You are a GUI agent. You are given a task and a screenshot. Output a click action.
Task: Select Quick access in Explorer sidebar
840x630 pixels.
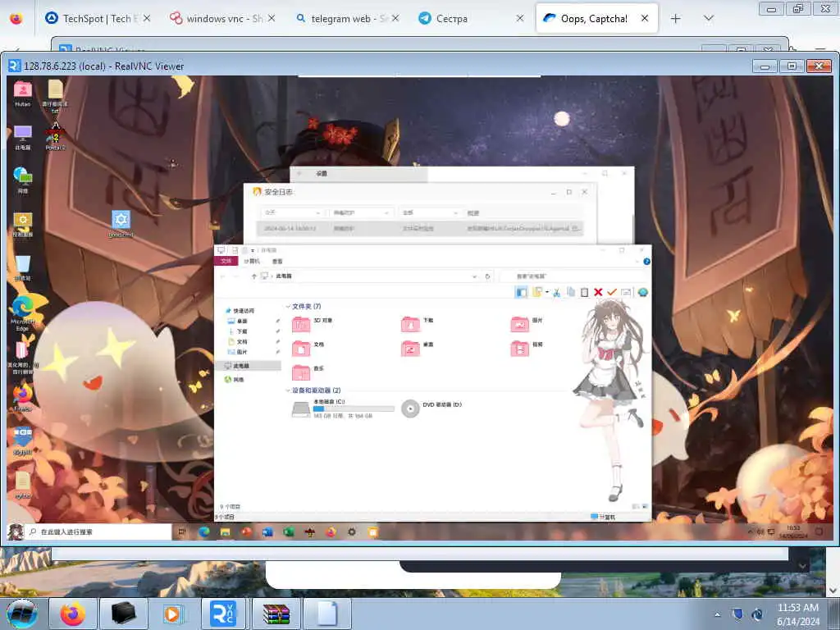coord(240,311)
